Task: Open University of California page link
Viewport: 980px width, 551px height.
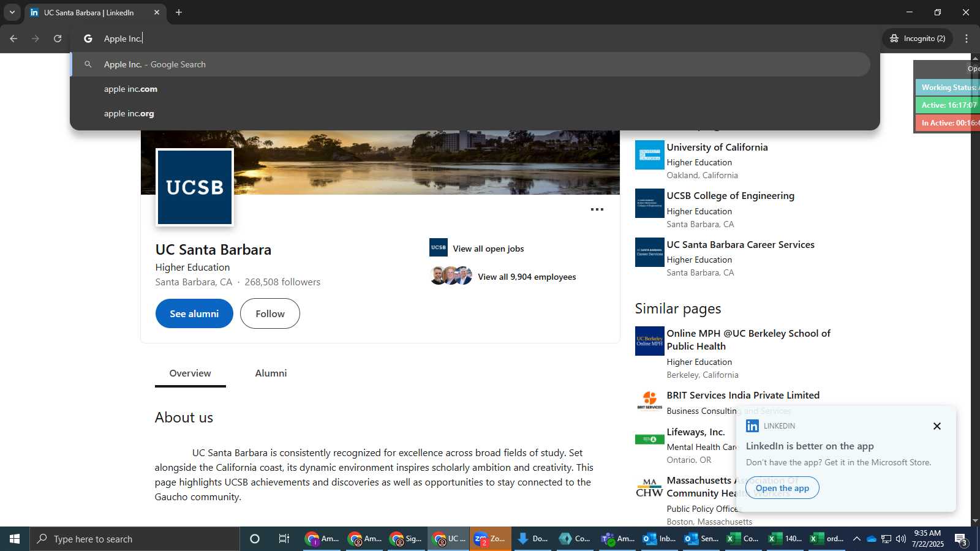Action: [717, 147]
